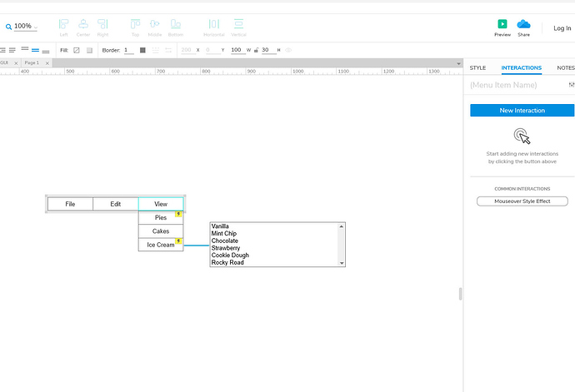Click the height field showing 30
Viewport: 575px width, 392px height.
(268, 50)
